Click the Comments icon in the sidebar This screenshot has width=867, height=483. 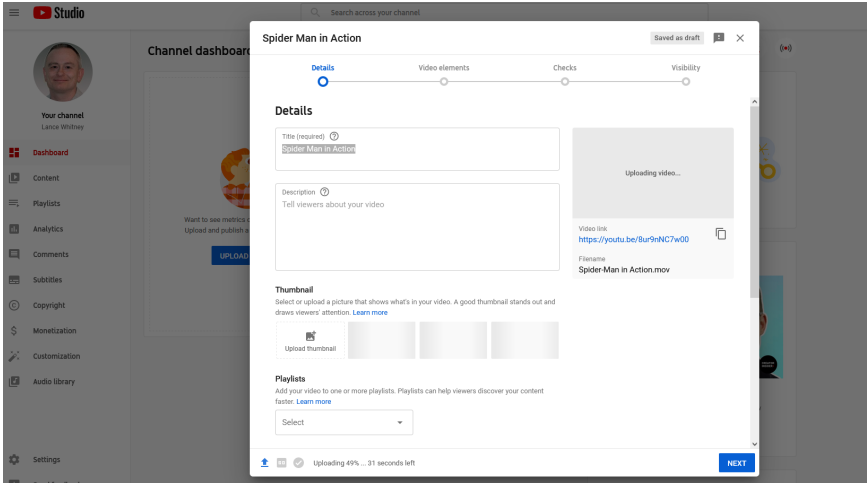pos(14,254)
